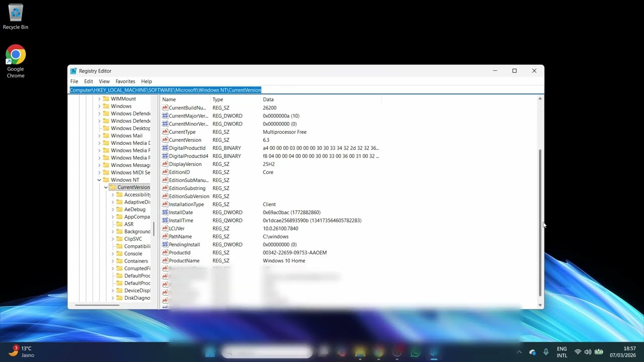Screen dimensions: 644x362
Task: Select the CurrentBuildNu... value name
Action: (187, 108)
